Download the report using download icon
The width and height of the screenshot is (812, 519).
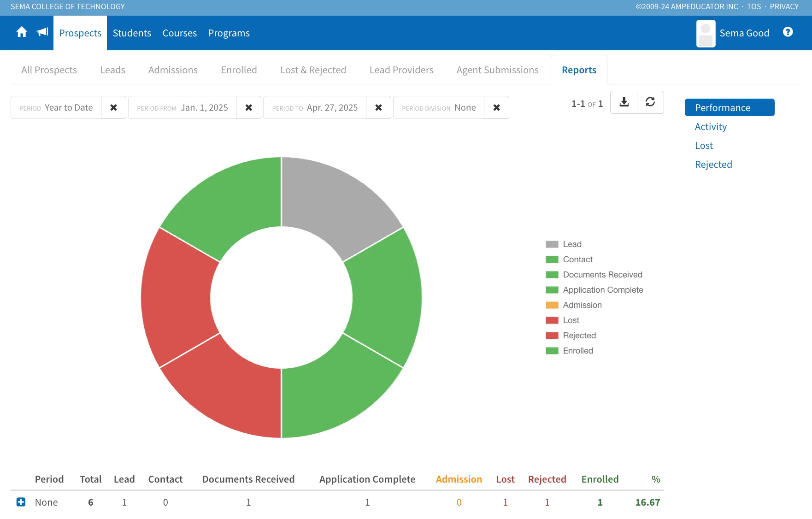[x=624, y=102]
